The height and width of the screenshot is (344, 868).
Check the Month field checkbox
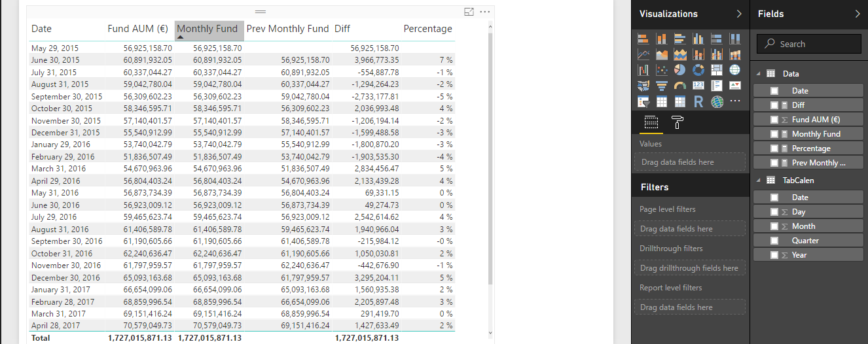point(775,226)
